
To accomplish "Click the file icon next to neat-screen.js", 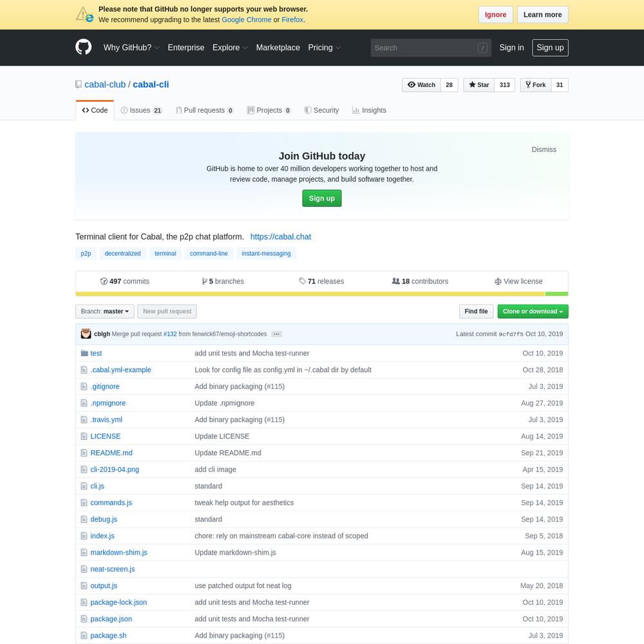I will tap(84, 569).
